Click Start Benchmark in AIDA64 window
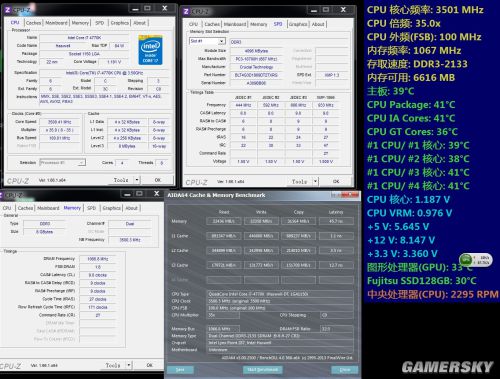This screenshot has height=379, width=500. (x=263, y=369)
